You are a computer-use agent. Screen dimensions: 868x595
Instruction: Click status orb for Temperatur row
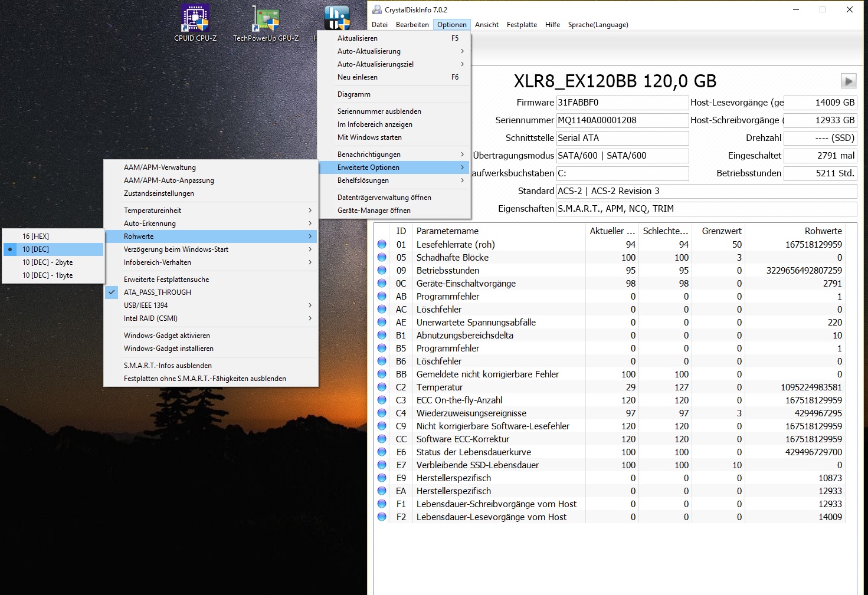click(382, 387)
